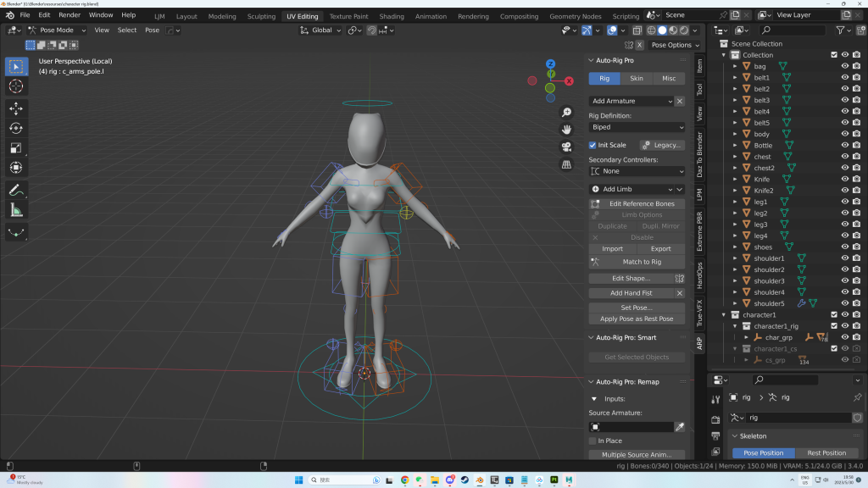Image resolution: width=868 pixels, height=488 pixels.
Task: Switch to the Skin tab in Auto-Rig Pro
Action: pos(637,79)
